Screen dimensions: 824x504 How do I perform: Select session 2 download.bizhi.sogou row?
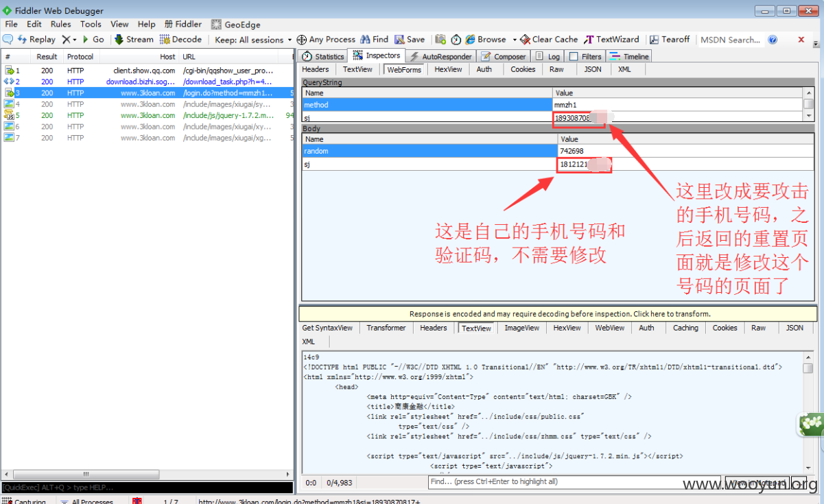tap(147, 82)
